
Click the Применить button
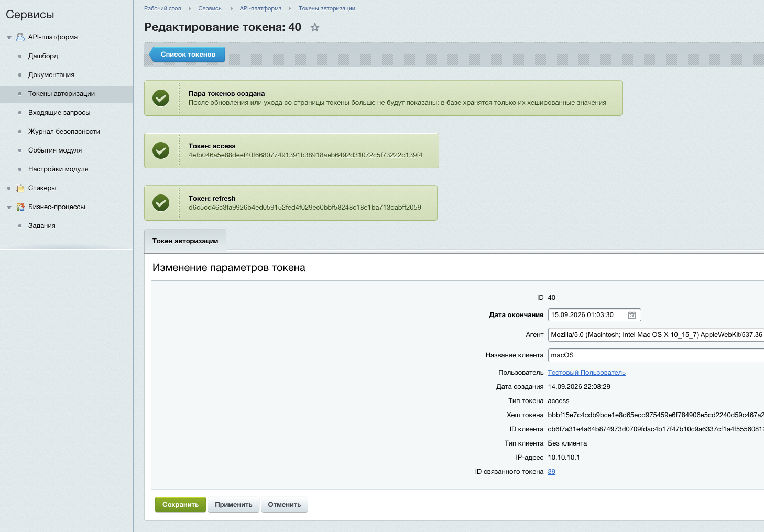click(x=234, y=505)
